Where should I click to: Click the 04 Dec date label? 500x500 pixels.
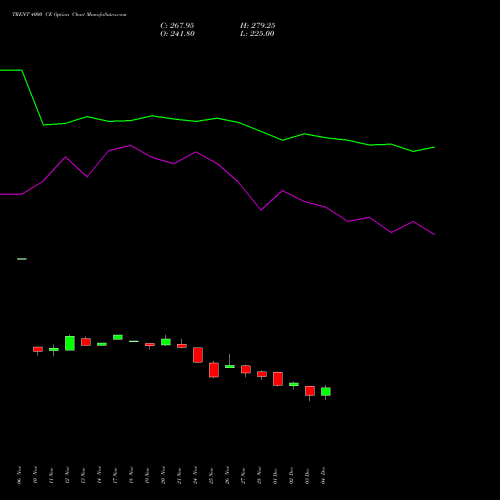[323, 475]
